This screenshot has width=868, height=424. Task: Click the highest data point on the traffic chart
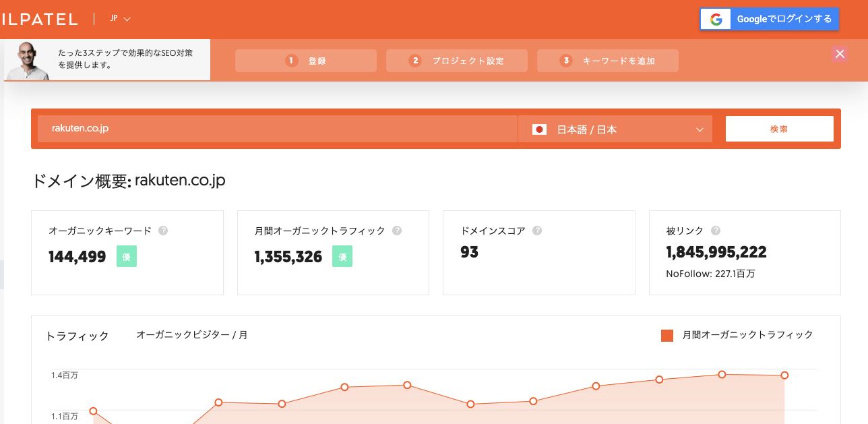(722, 373)
